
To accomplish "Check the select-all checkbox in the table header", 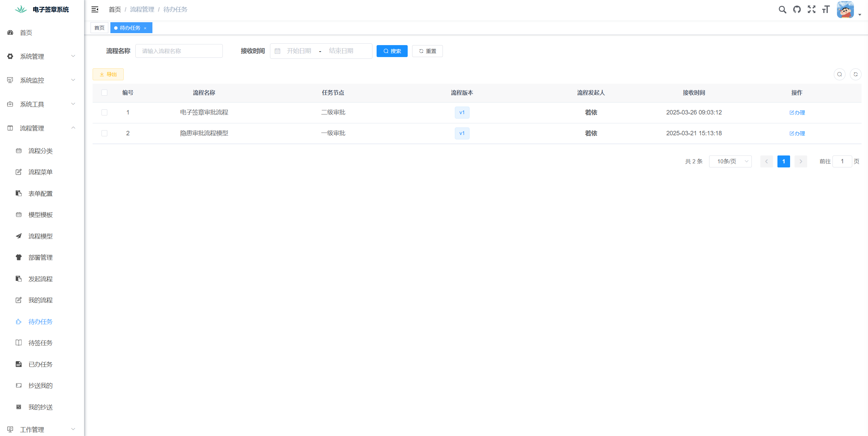I will tap(105, 93).
